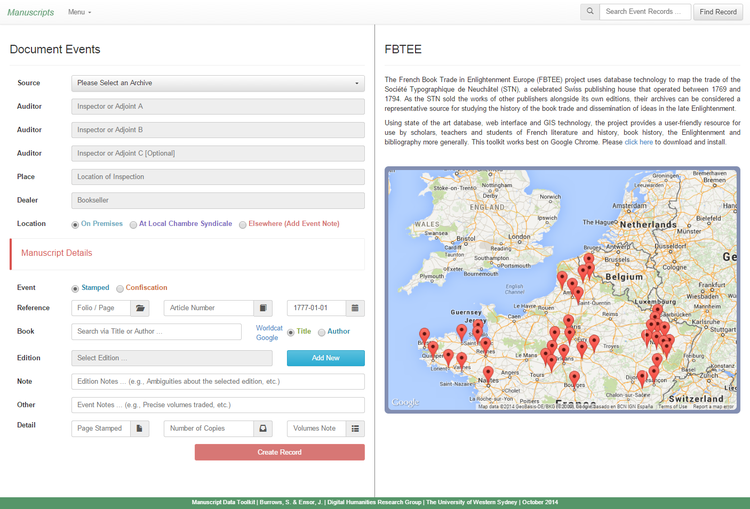Choose At Local Chambre Syndicale location
This screenshot has width=750, height=509.
[134, 225]
